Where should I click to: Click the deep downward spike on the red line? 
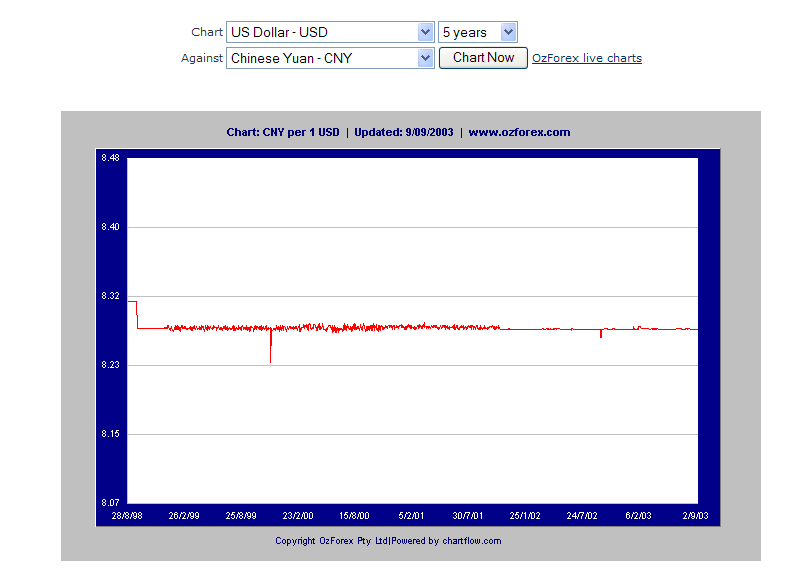271,346
